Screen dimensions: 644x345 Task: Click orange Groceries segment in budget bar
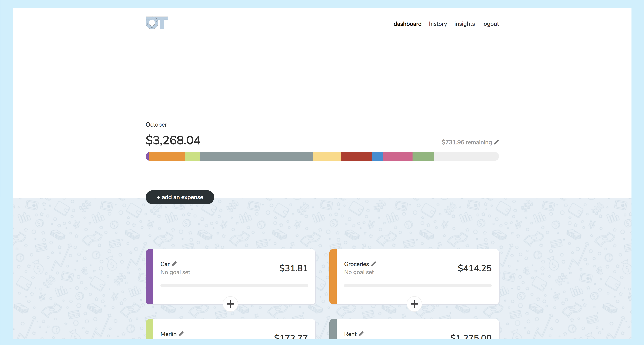(167, 157)
